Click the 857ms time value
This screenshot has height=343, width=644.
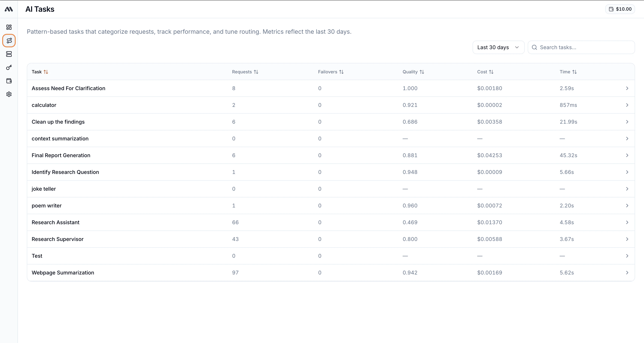point(568,105)
